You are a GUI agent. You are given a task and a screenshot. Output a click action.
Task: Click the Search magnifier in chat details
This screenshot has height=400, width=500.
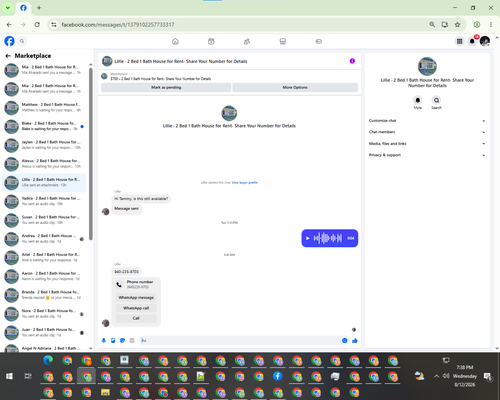pyautogui.click(x=436, y=100)
